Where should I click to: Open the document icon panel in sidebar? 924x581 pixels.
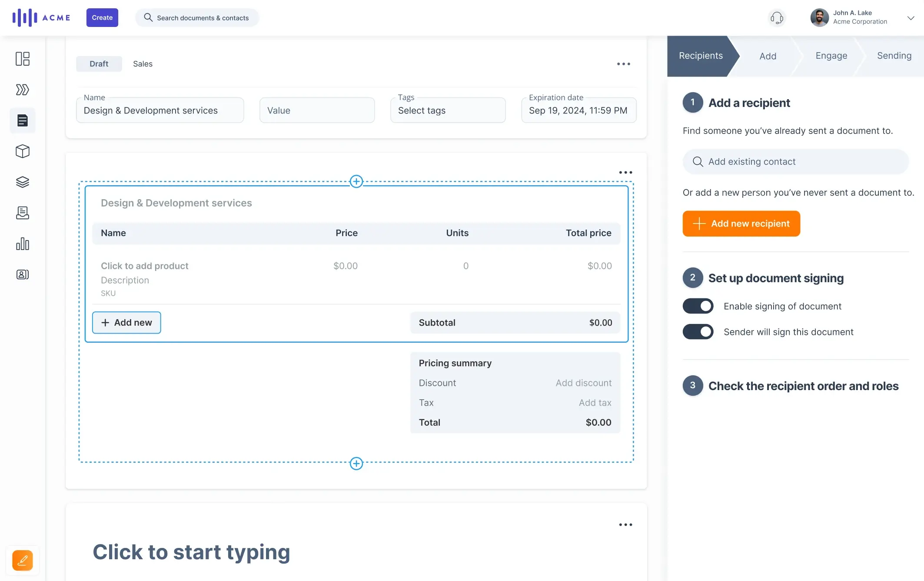(x=23, y=121)
